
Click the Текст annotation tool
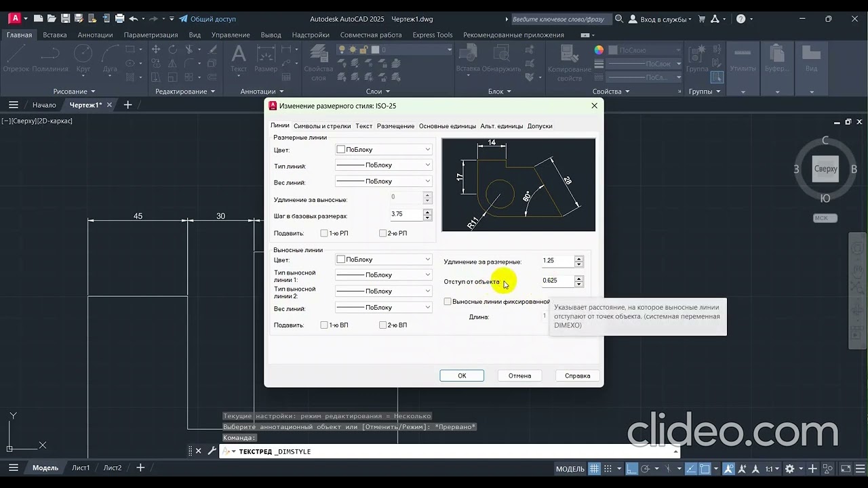pyautogui.click(x=239, y=58)
